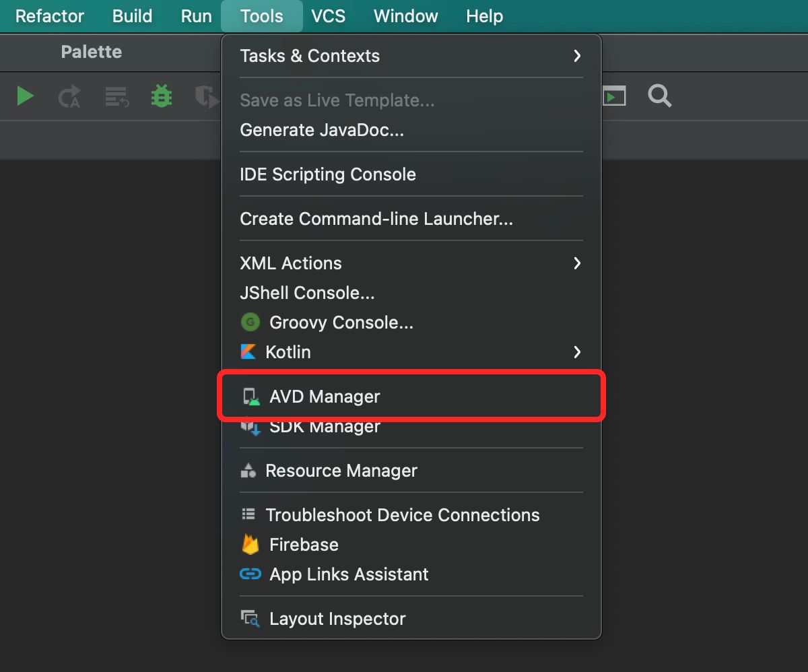Open the VCS menu
Image resolution: width=808 pixels, height=672 pixels.
click(x=328, y=16)
